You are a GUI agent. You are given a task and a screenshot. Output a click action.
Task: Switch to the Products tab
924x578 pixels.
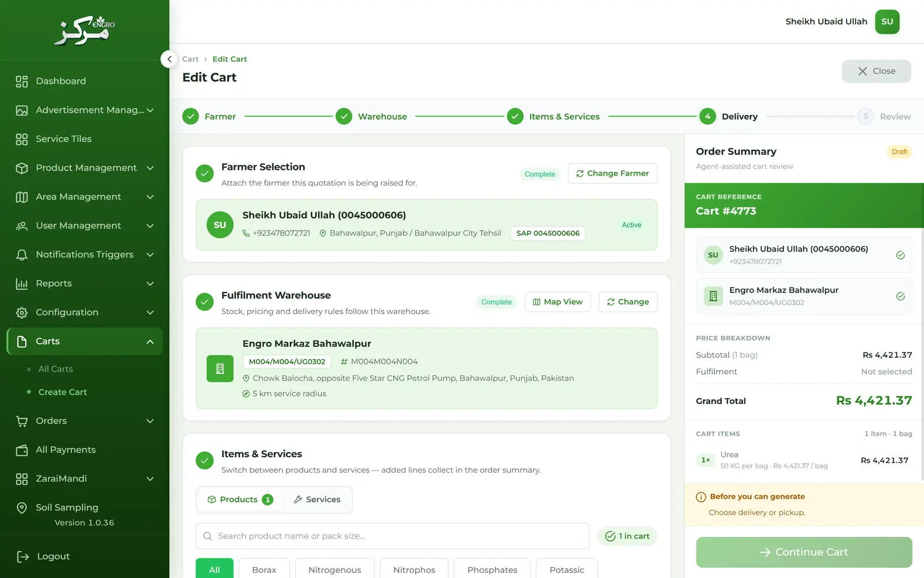click(240, 499)
